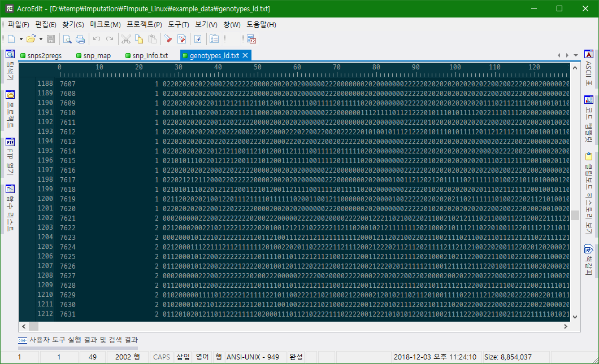
Task: Click the ANSI-UNIX - 949 encoding status
Action: [253, 357]
